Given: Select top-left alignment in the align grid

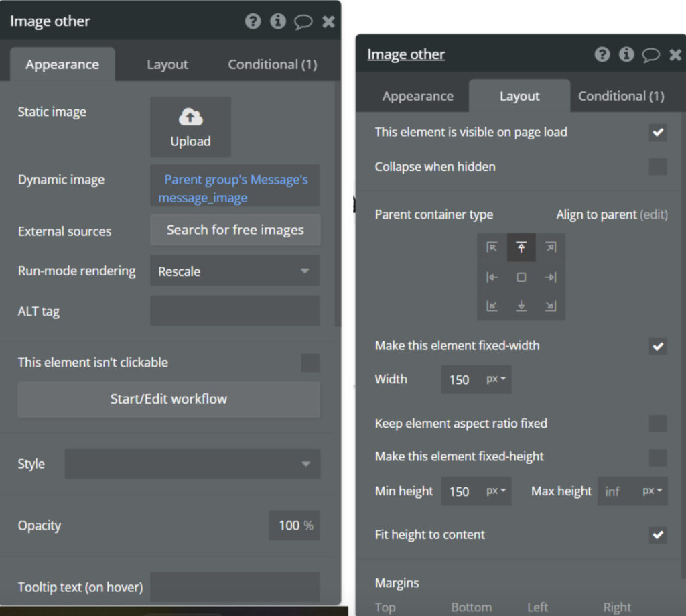Looking at the screenshot, I should (492, 247).
